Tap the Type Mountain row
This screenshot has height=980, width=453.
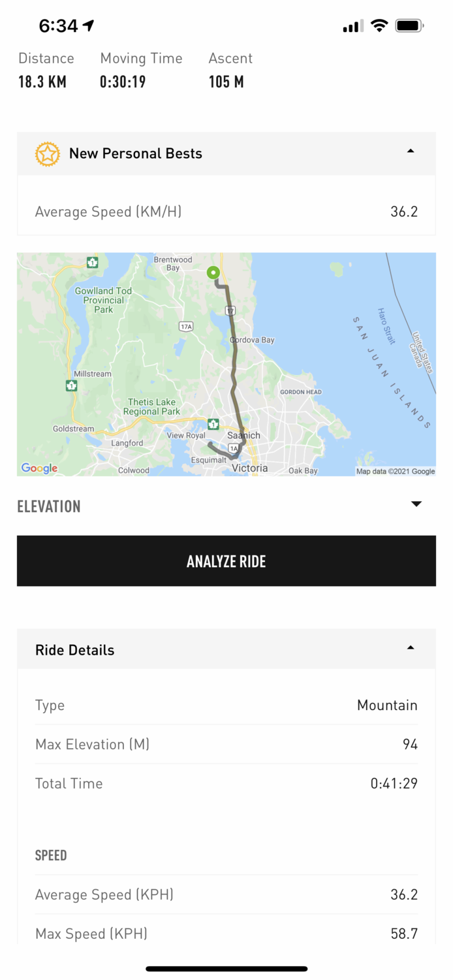(x=226, y=706)
